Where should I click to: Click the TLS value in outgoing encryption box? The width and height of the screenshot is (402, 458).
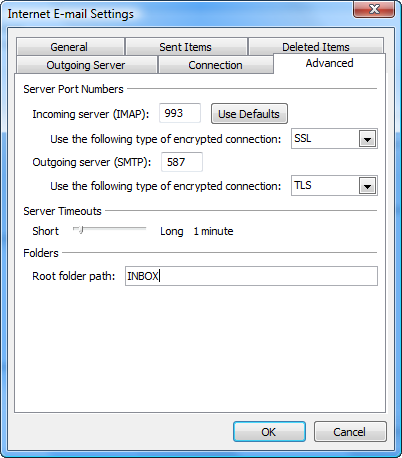(303, 185)
